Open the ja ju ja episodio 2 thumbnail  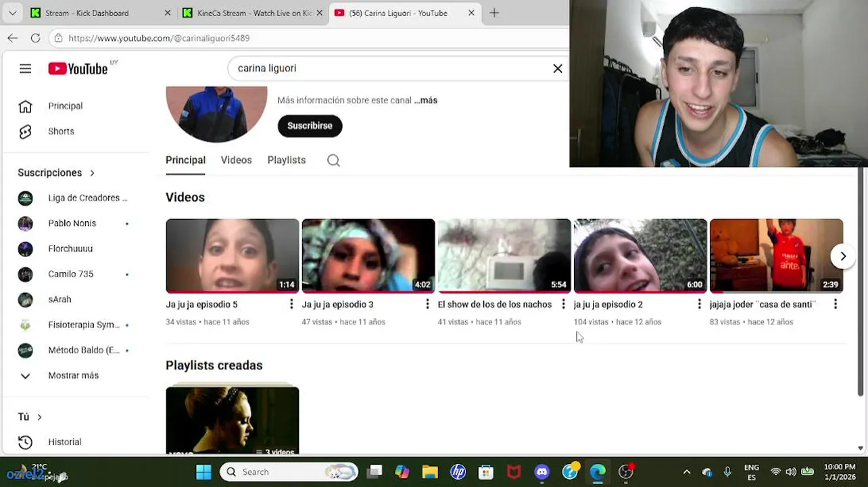640,256
